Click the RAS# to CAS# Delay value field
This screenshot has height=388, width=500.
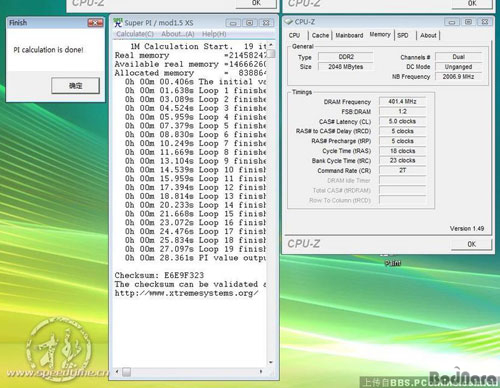[402, 131]
